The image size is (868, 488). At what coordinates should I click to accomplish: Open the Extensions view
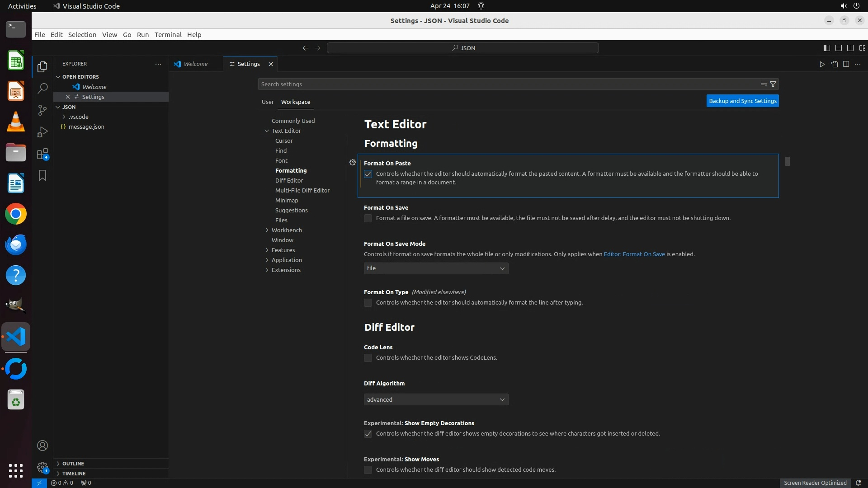point(42,154)
